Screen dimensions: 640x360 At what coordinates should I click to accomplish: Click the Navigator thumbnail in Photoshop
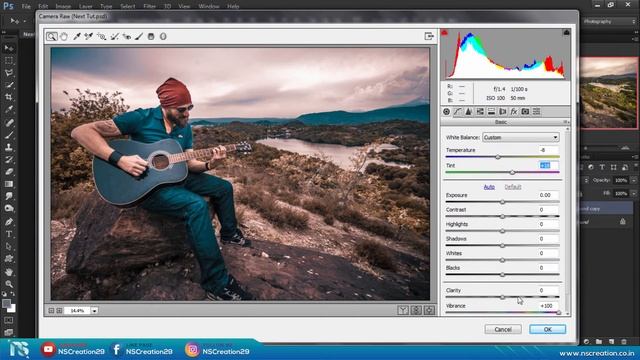click(609, 93)
